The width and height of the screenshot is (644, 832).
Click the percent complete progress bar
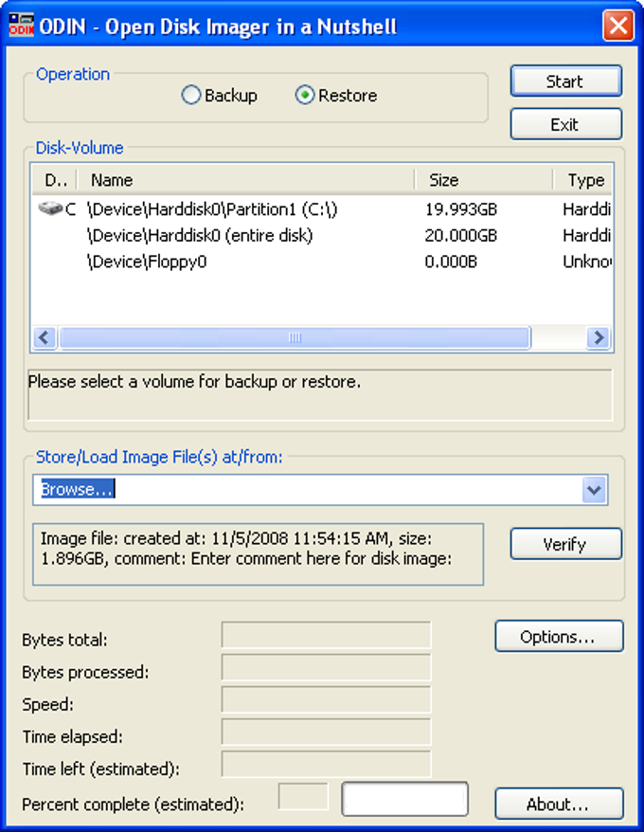point(404,799)
